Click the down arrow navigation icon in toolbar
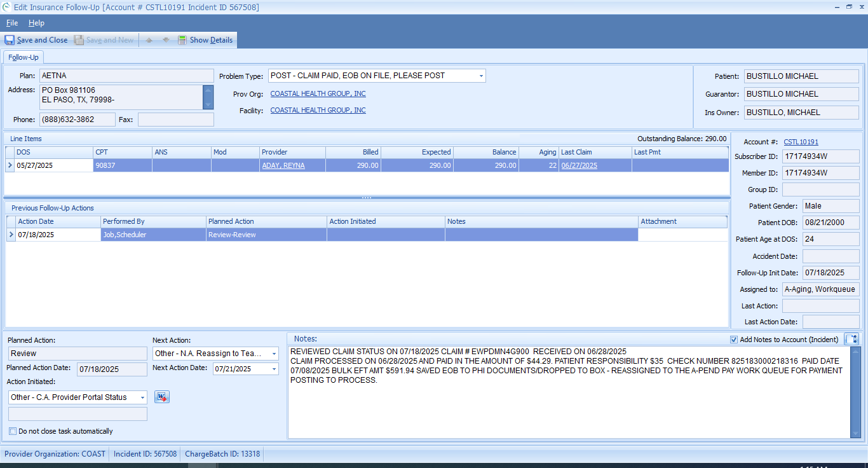Image resolution: width=868 pixels, height=468 pixels. [x=166, y=40]
